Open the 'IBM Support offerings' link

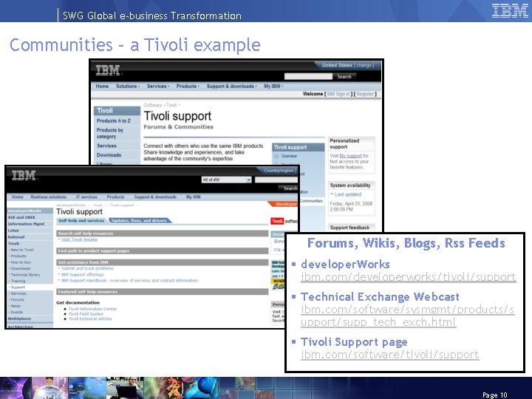coord(83,274)
